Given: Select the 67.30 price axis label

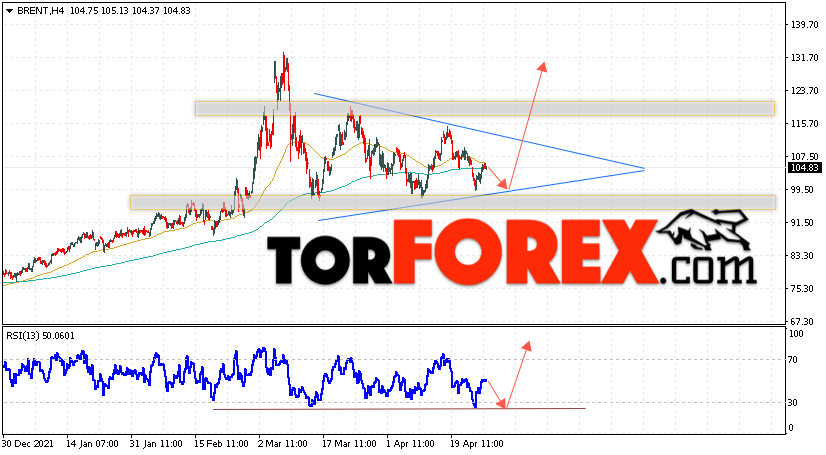Looking at the screenshot, I should pos(804,321).
